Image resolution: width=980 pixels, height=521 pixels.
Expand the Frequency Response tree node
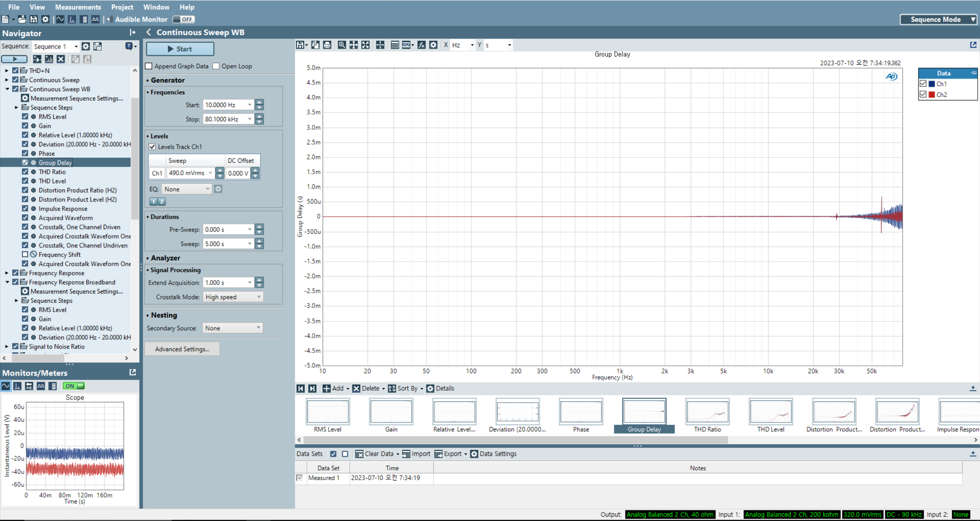pos(7,273)
